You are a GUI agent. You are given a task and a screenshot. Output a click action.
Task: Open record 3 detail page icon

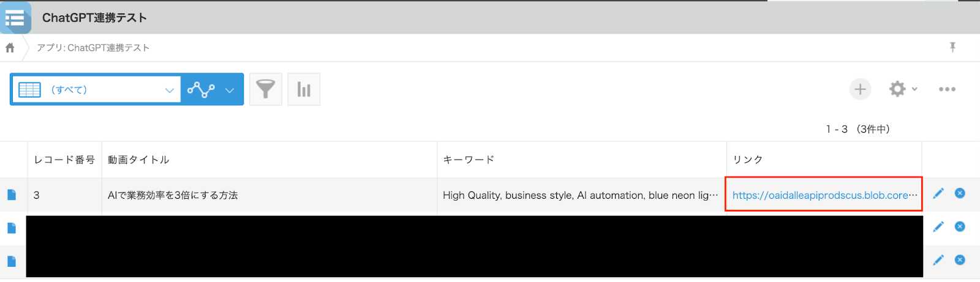tap(12, 195)
